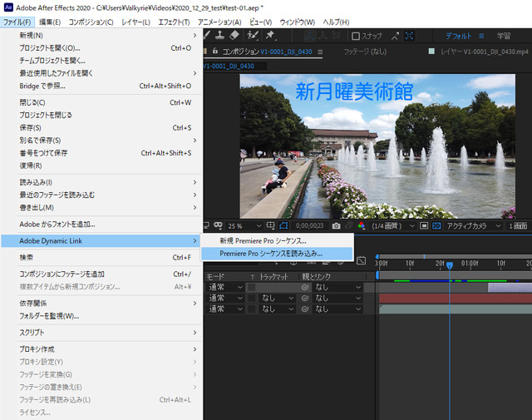Open the composition panel menu icon

point(320,52)
